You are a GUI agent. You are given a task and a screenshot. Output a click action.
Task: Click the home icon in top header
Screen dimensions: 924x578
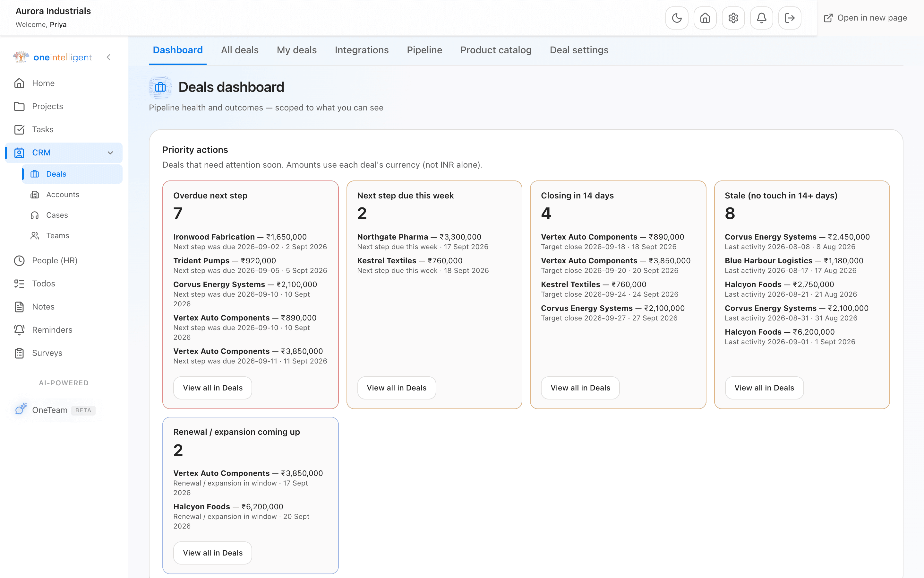tap(705, 18)
